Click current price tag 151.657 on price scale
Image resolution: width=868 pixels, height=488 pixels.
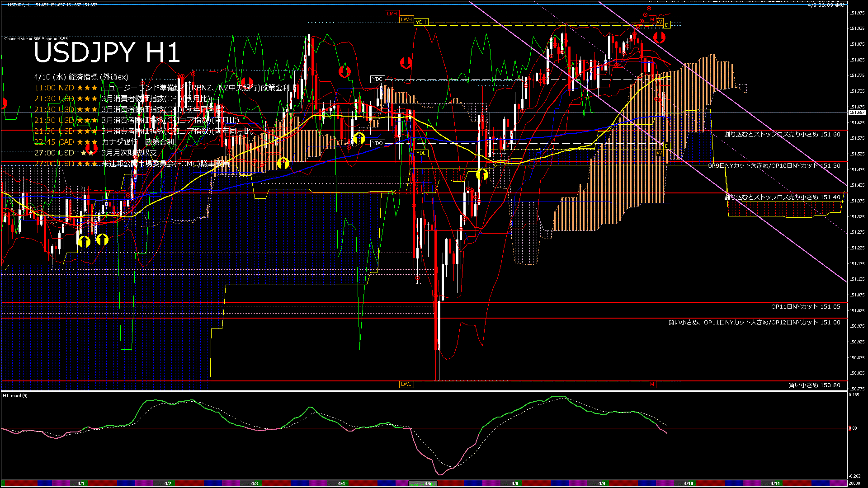coord(857,112)
